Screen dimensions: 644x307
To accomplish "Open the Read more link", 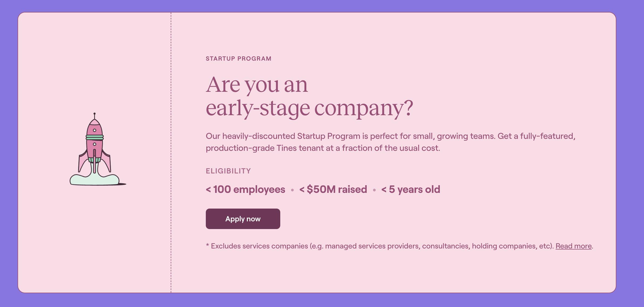I will click(x=574, y=246).
